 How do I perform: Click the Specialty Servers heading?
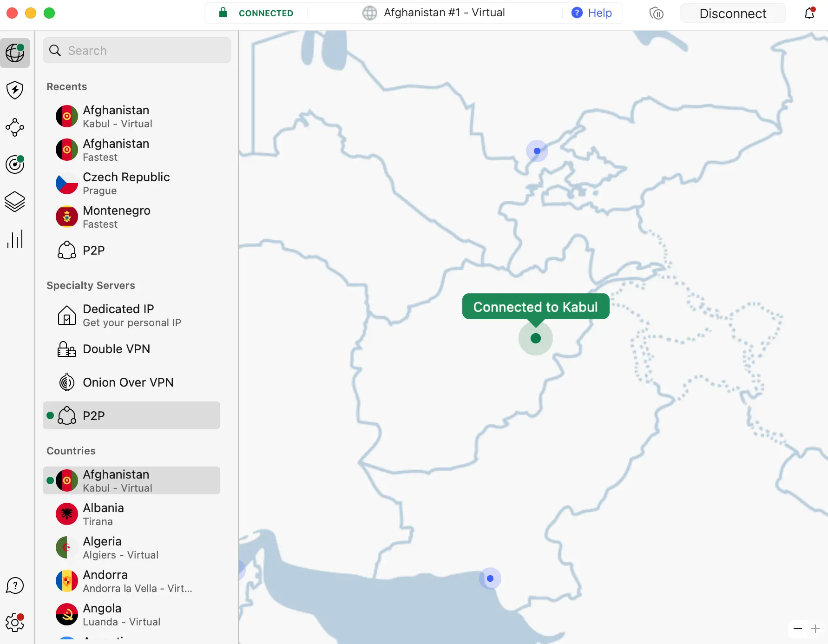[91, 285]
